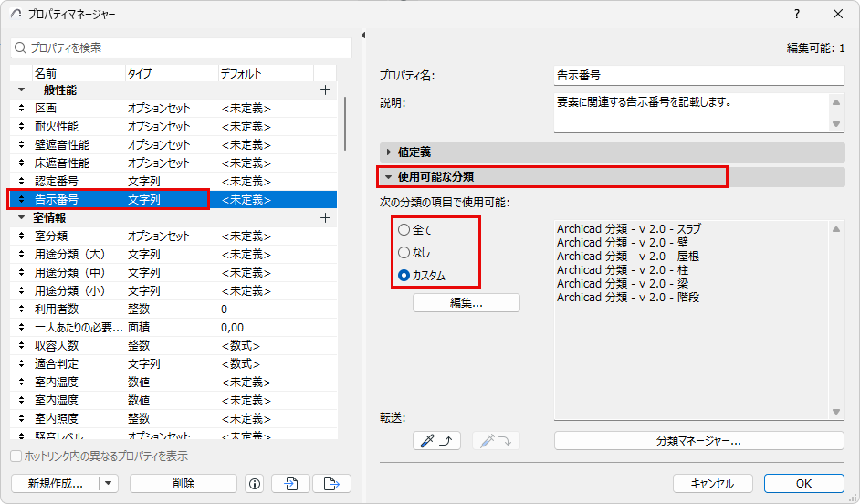Viewport: 860px width, 504px height.
Task: Click the info icon button
Action: pyautogui.click(x=255, y=484)
